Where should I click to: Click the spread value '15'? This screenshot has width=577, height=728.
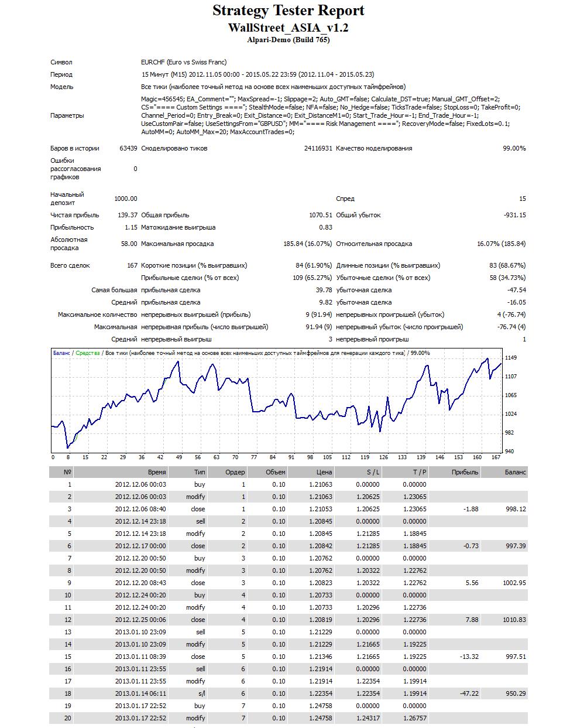[x=523, y=199]
